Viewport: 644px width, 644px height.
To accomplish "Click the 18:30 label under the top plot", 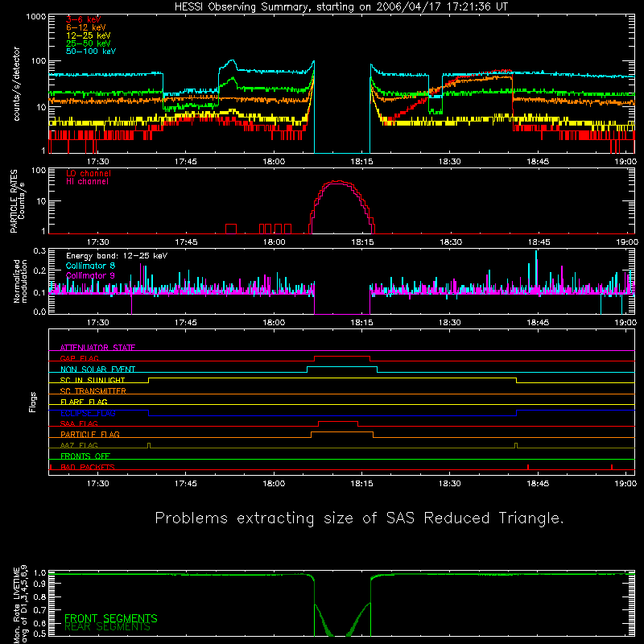I will (x=449, y=162).
